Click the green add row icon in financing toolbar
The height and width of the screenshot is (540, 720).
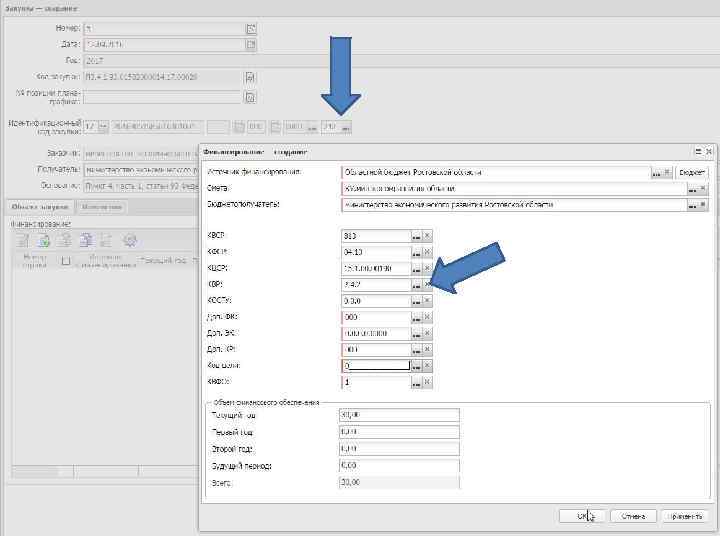coord(45,240)
